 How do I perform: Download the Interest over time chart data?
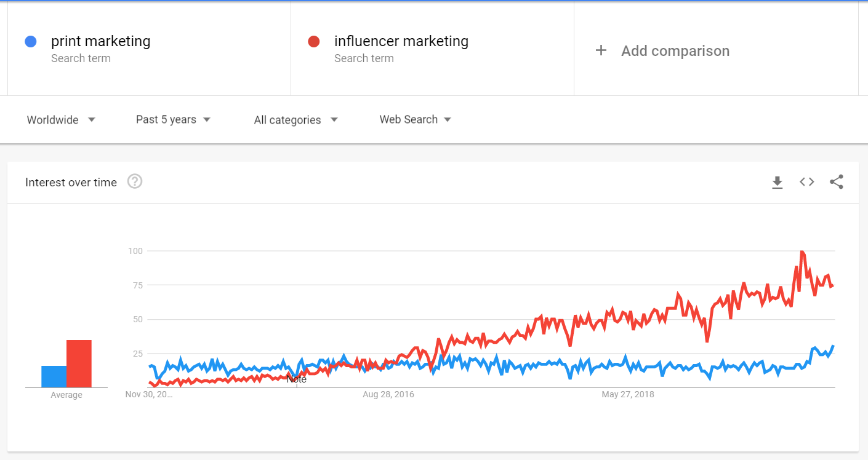click(778, 182)
